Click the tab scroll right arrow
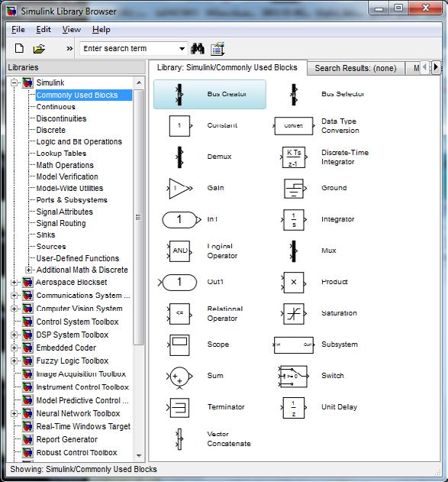The image size is (448, 482). click(436, 67)
